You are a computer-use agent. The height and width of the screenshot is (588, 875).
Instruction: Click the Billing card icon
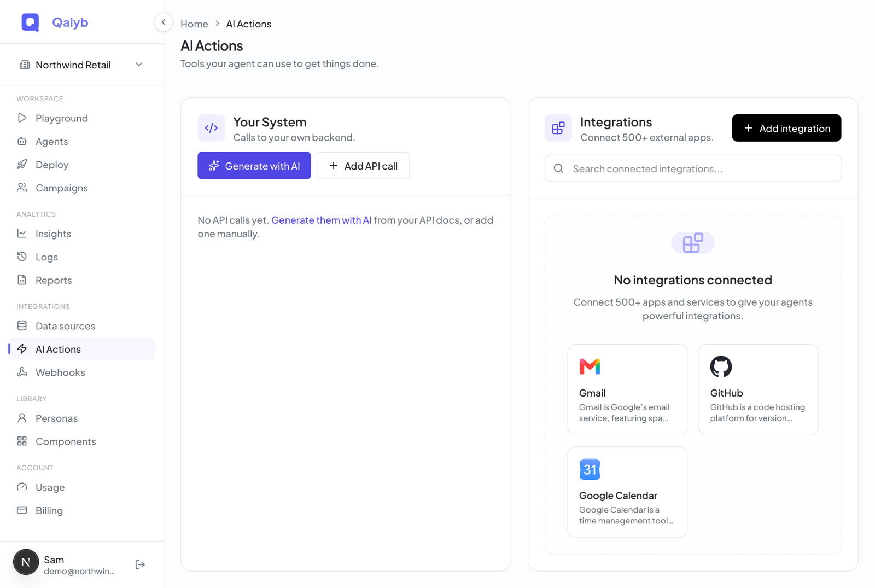click(22, 510)
